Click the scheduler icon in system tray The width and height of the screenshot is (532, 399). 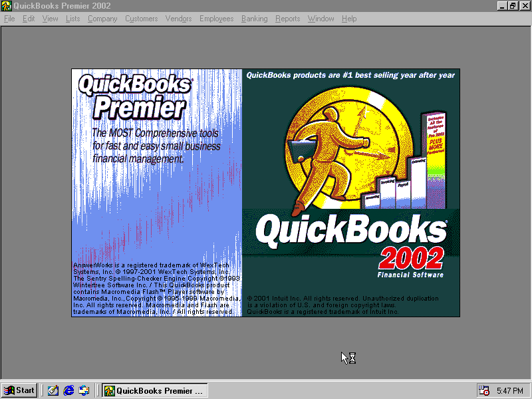[x=484, y=390]
